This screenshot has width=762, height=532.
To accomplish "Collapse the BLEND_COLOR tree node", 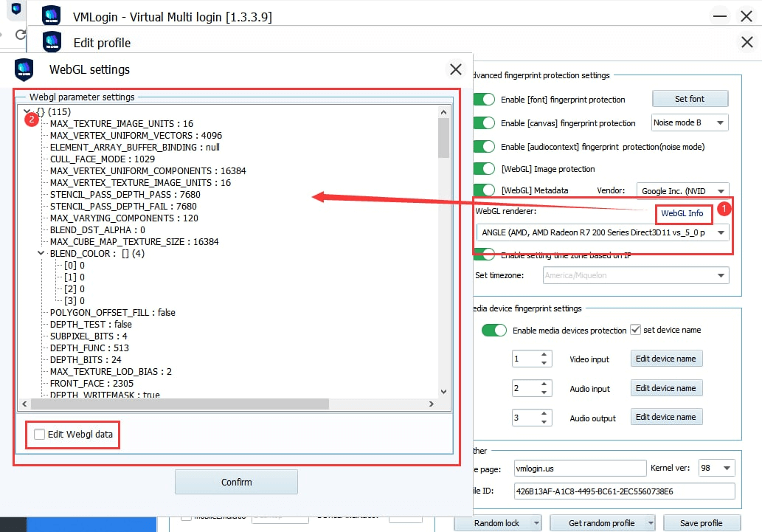I will (x=41, y=253).
